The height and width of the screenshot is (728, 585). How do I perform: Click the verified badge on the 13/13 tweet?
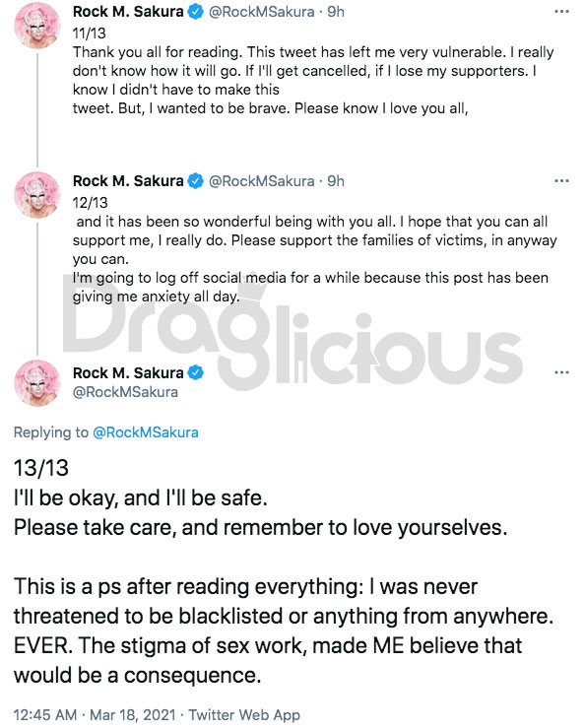coord(195,372)
